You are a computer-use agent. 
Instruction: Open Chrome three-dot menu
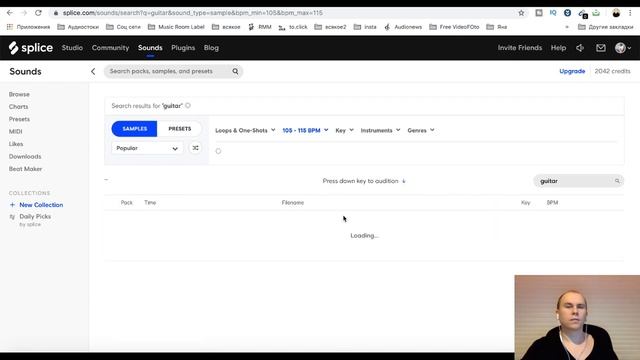630,13
